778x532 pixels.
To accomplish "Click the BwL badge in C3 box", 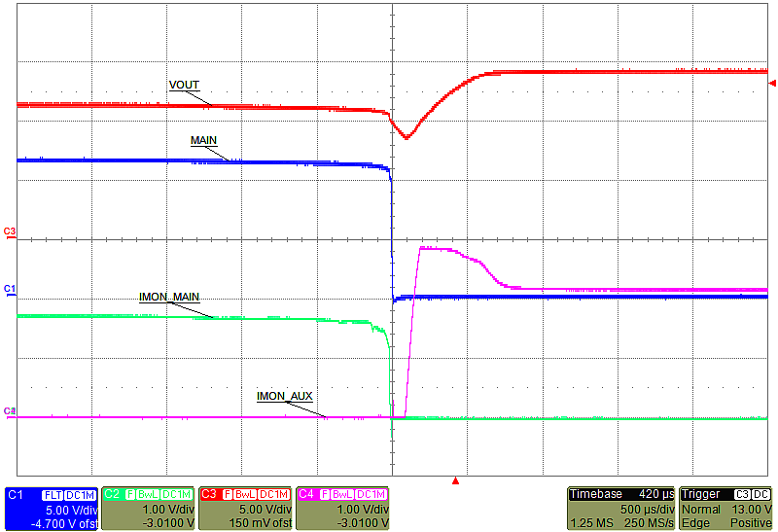I will click(x=245, y=495).
